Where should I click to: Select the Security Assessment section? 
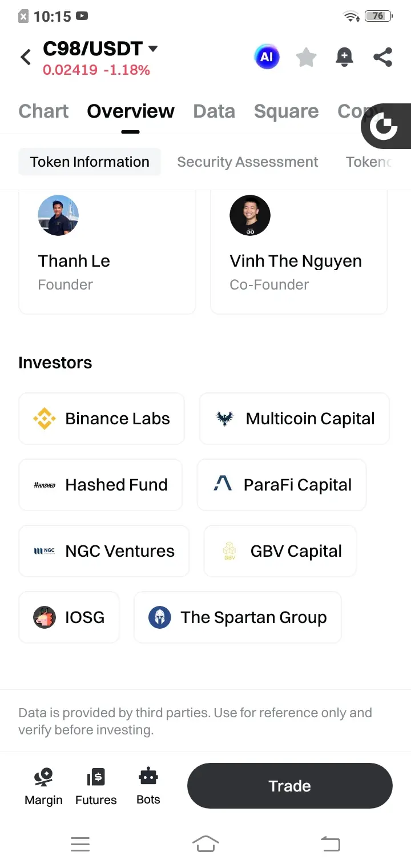click(247, 162)
